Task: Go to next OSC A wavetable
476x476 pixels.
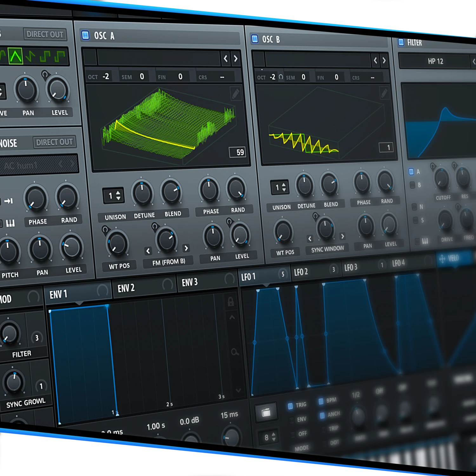Action: tap(235, 59)
